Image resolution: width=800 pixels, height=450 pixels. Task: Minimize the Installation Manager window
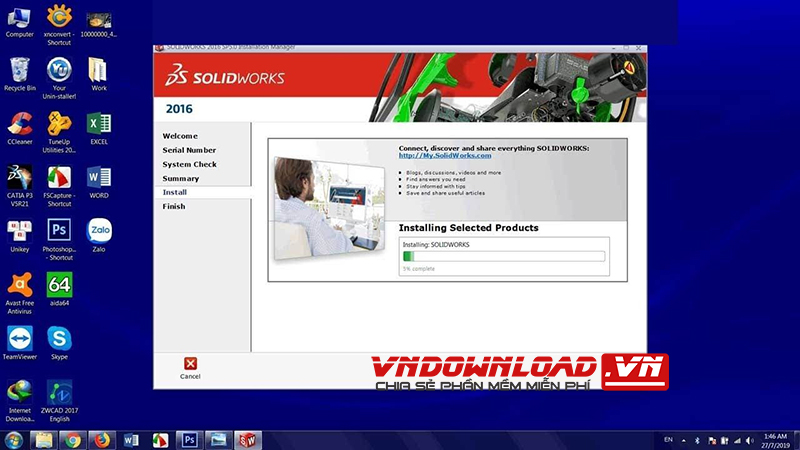coord(613,48)
